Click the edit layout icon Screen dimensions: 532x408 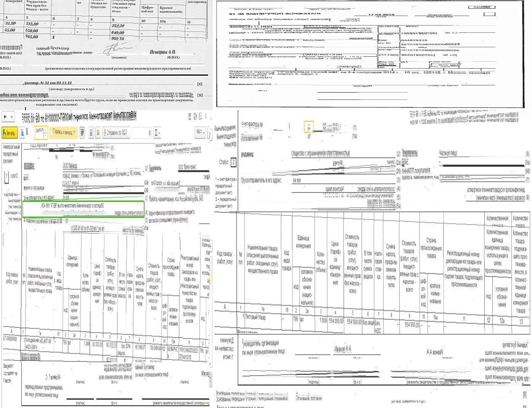82,133
